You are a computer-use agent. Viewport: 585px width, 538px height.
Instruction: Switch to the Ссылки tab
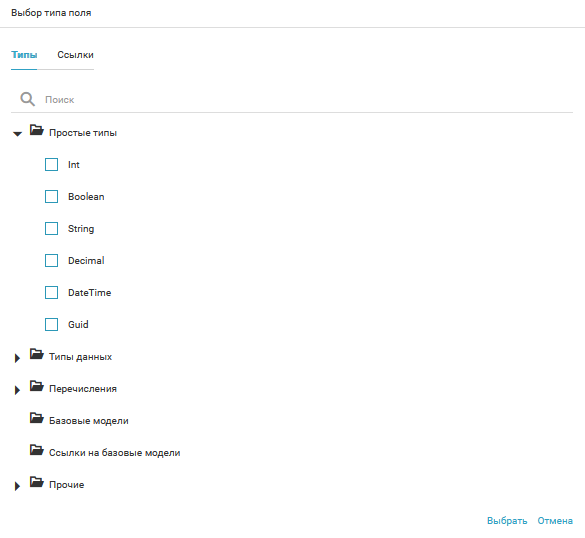click(75, 55)
